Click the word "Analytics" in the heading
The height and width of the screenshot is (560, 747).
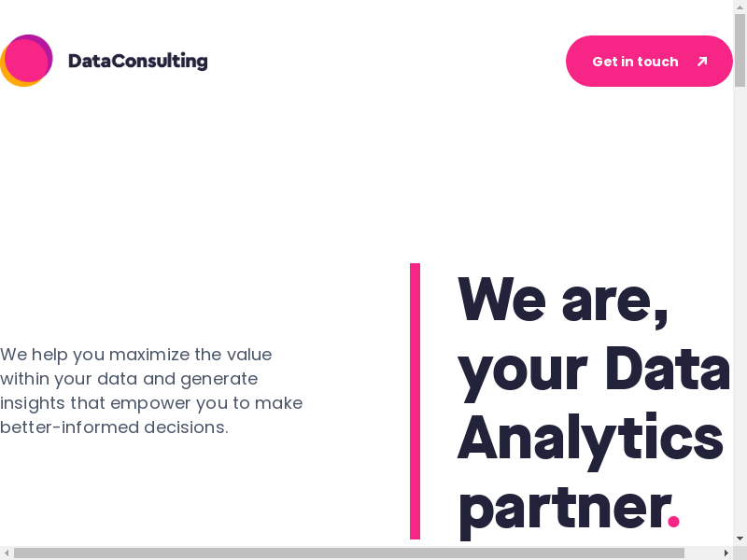(x=590, y=437)
